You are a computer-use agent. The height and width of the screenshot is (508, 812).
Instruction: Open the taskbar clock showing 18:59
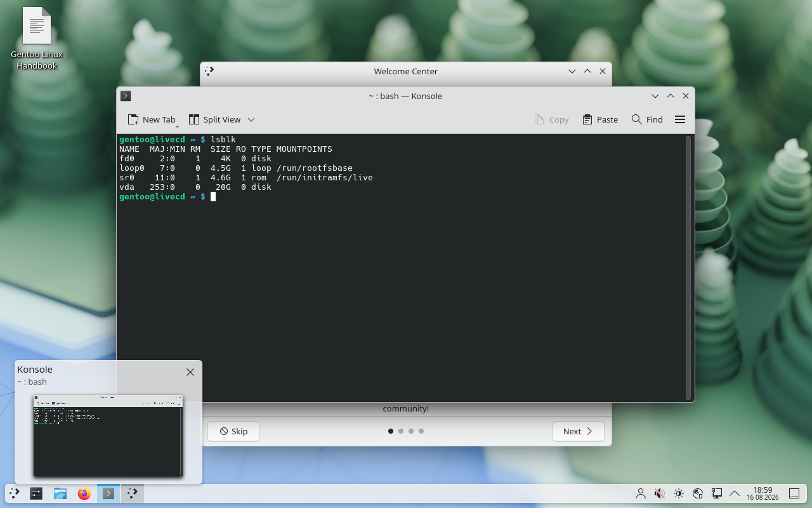click(x=763, y=493)
